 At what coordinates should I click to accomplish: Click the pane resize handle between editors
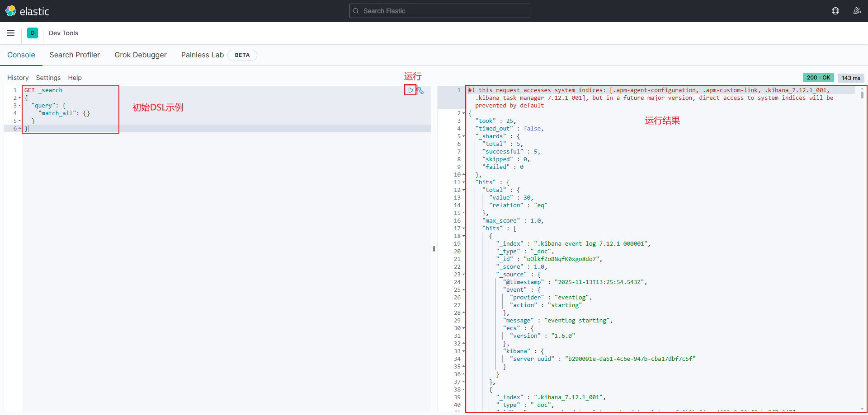[x=434, y=249]
